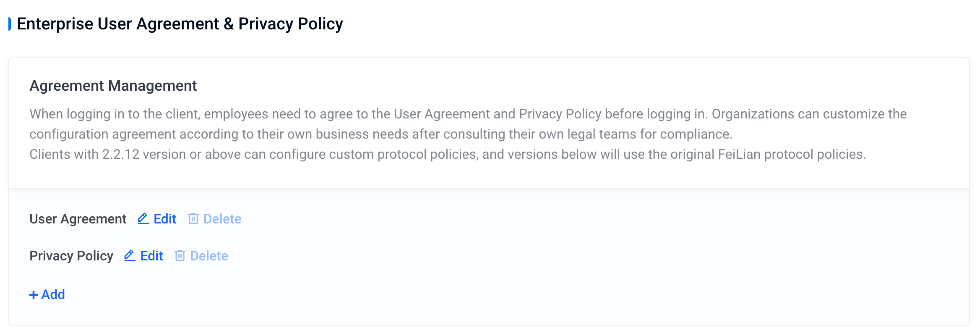Viewport: 980px width, 336px height.
Task: Click the Agreement Management heading
Action: coord(113,86)
